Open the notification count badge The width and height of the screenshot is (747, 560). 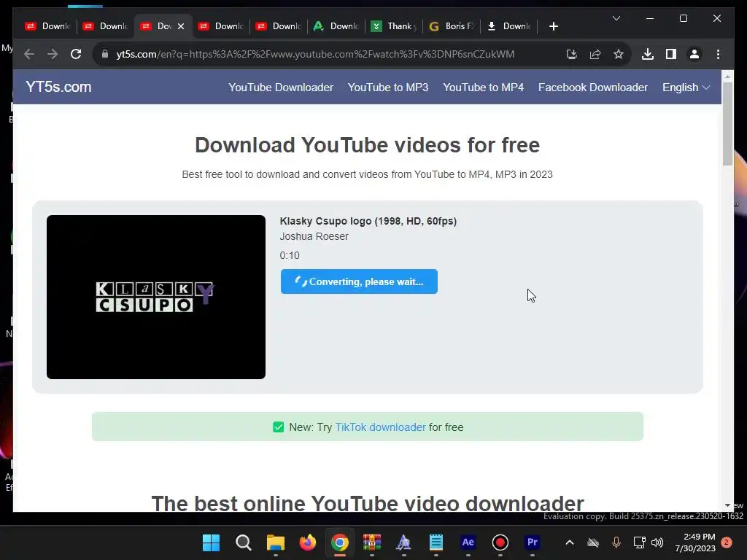(x=727, y=542)
